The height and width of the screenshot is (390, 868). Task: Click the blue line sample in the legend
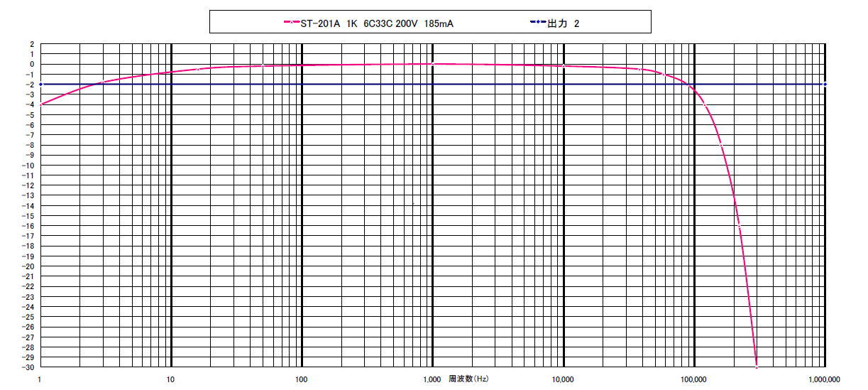538,23
